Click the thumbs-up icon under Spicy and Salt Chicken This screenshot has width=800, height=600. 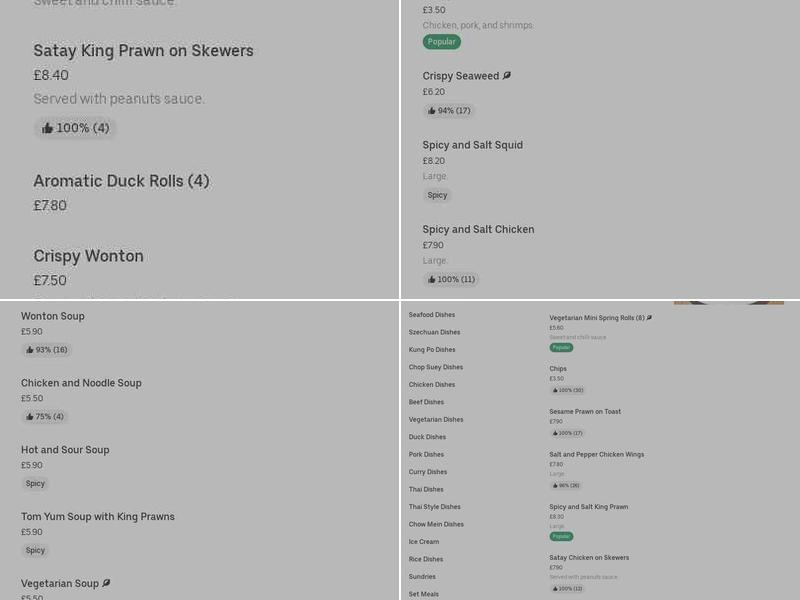click(432, 280)
